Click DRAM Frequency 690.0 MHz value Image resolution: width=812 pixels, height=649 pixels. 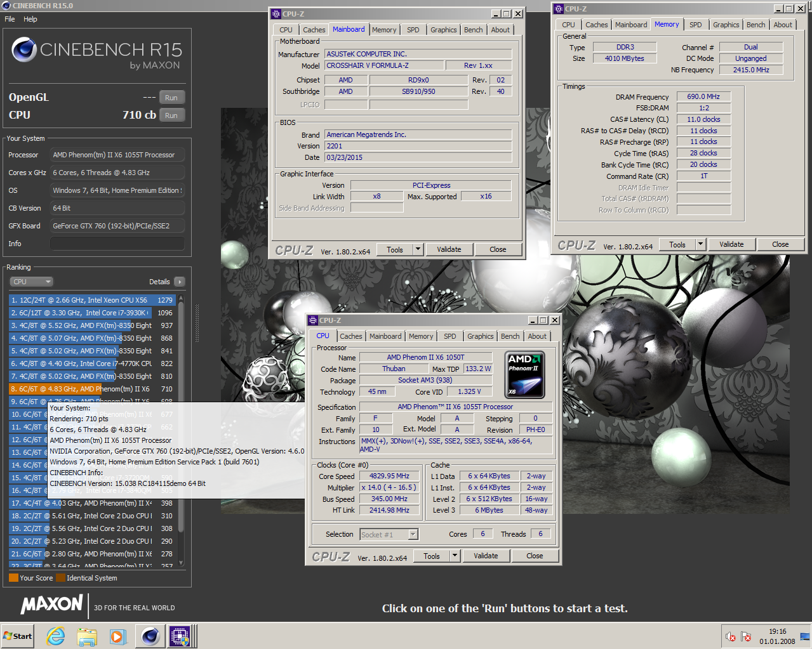point(703,96)
